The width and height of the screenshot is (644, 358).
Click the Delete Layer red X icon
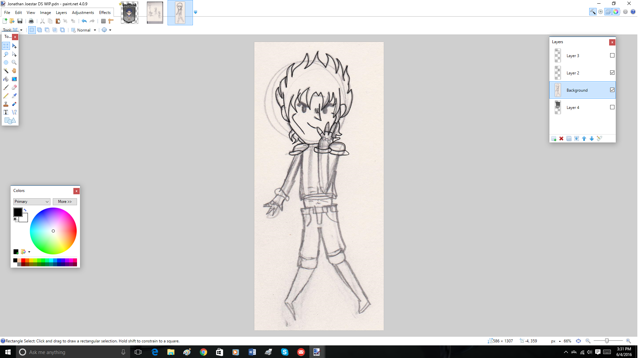(x=561, y=138)
